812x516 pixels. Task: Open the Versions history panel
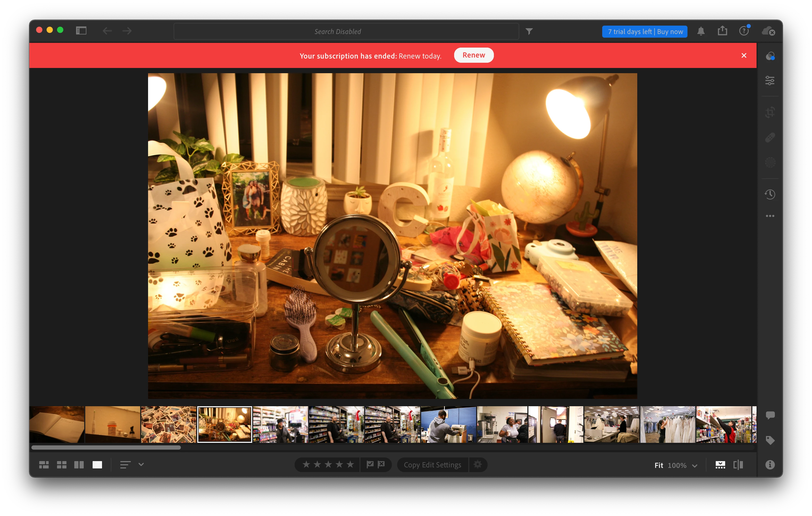click(x=770, y=194)
